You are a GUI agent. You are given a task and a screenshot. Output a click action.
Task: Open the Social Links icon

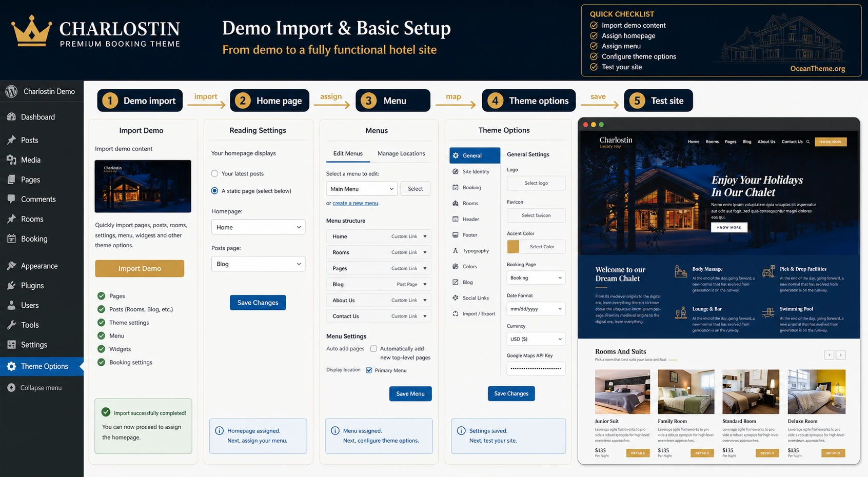point(456,298)
